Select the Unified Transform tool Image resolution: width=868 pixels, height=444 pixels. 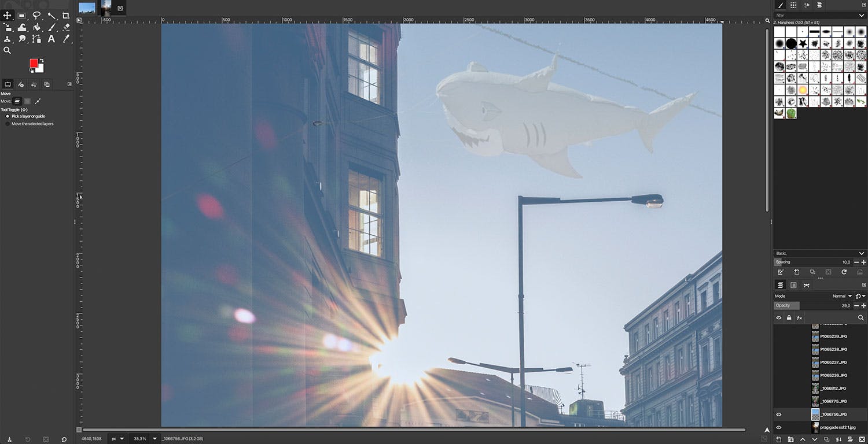(x=8, y=27)
